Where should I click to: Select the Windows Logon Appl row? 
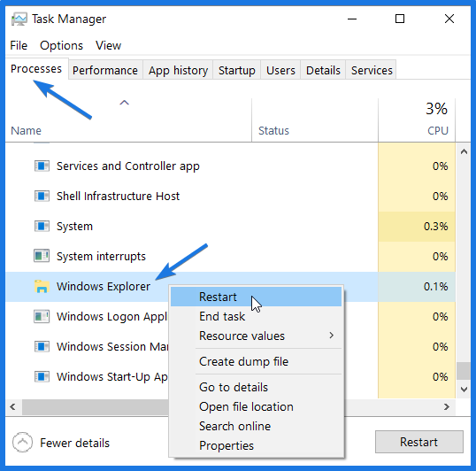point(230,316)
